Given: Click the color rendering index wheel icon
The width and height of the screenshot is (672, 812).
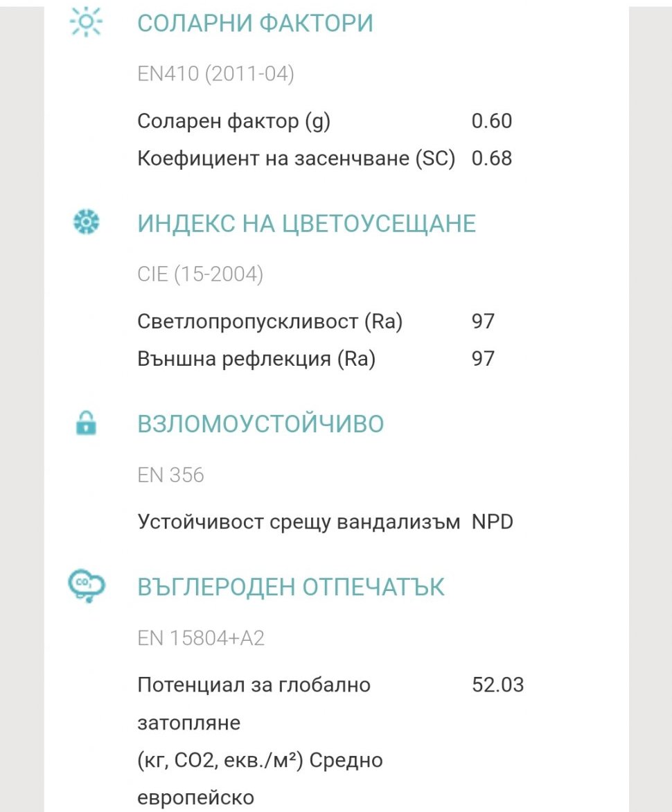Looking at the screenshot, I should pyautogui.click(x=87, y=223).
